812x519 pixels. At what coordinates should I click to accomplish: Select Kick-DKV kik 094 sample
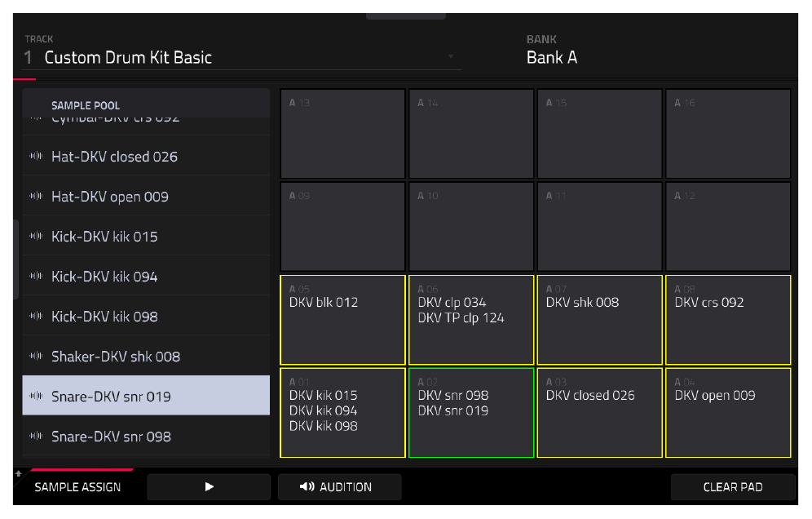click(x=146, y=276)
